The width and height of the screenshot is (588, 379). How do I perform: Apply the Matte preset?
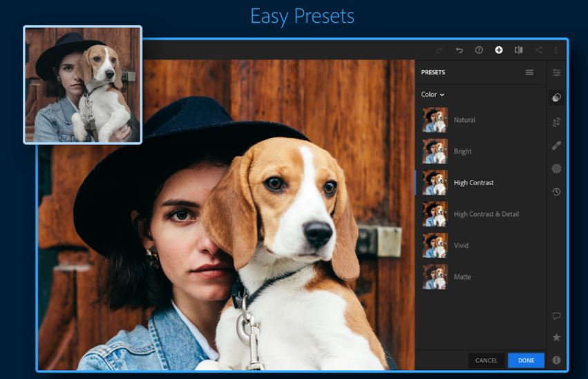(x=481, y=277)
